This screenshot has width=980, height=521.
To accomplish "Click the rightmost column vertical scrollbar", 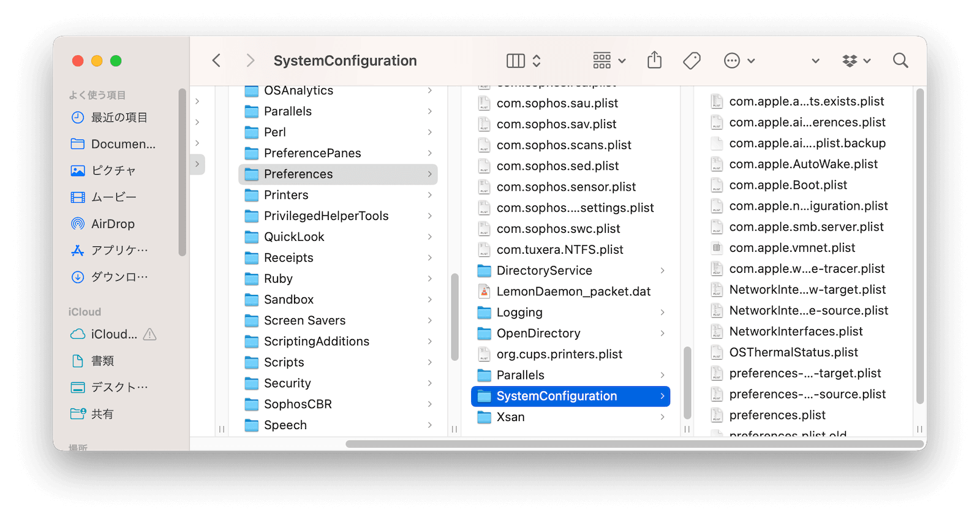I will coord(919,246).
